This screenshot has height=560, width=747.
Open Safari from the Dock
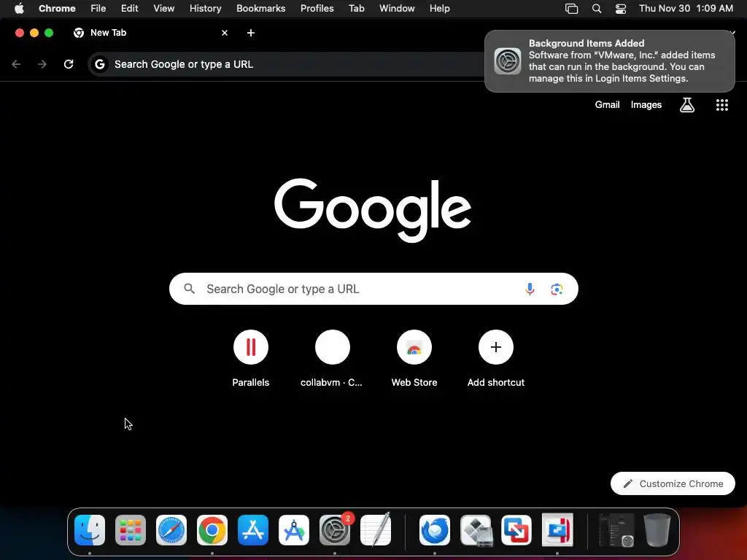171,530
